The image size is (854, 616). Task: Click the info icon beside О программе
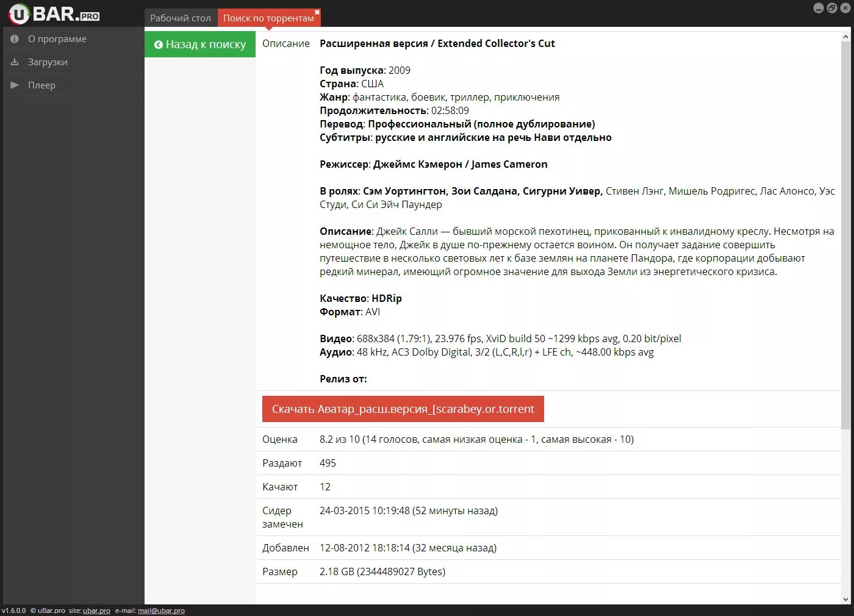(15, 38)
